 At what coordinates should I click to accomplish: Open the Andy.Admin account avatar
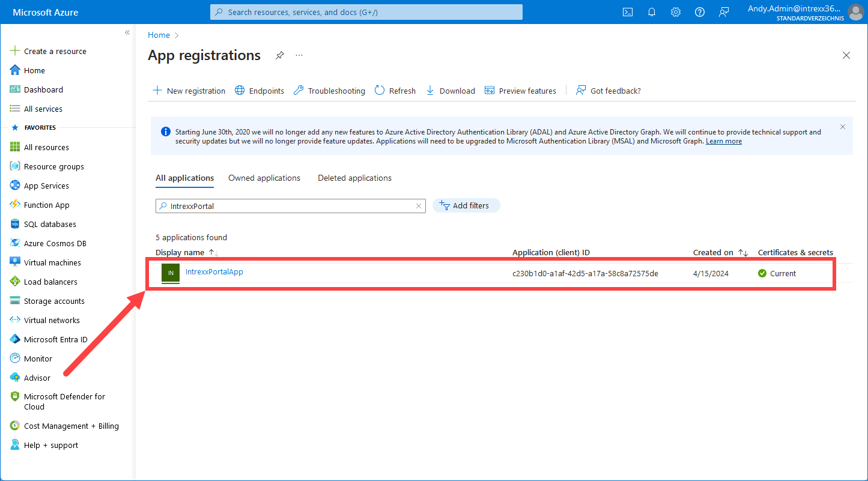click(855, 12)
